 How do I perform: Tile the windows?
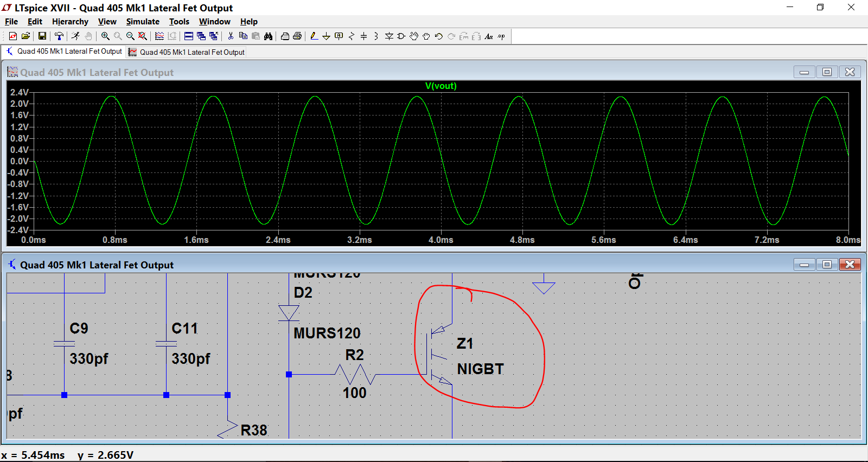click(189, 36)
